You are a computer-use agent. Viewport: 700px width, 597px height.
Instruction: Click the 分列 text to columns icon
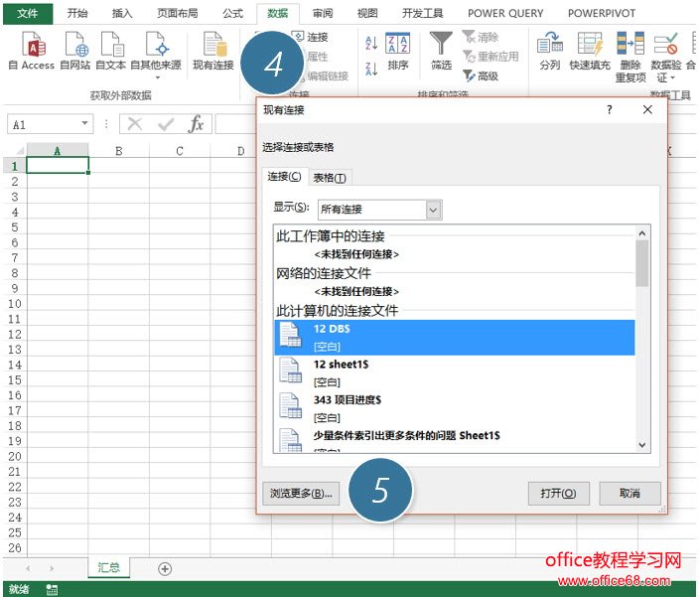click(x=549, y=45)
